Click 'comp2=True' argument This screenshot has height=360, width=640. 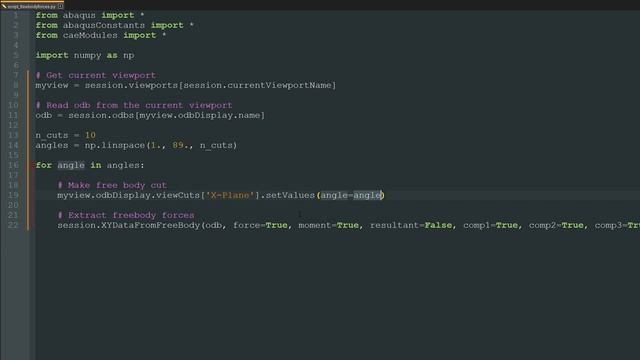click(x=556, y=225)
